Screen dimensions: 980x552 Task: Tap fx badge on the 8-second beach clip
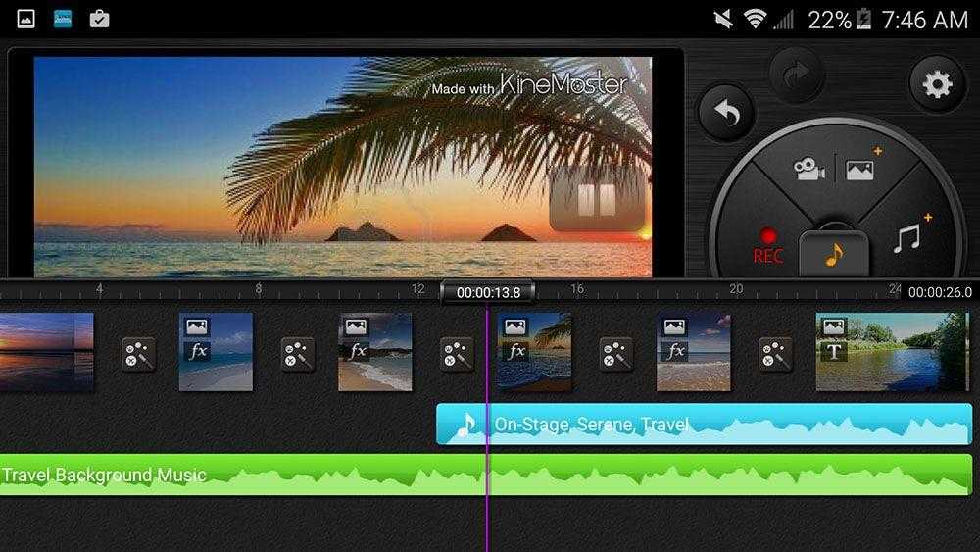pos(198,351)
